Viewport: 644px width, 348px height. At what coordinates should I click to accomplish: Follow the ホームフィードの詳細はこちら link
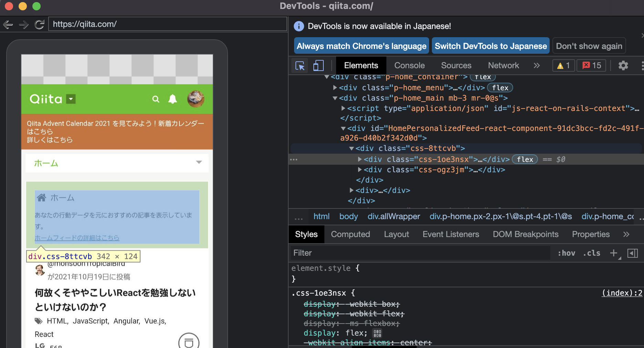pos(77,238)
